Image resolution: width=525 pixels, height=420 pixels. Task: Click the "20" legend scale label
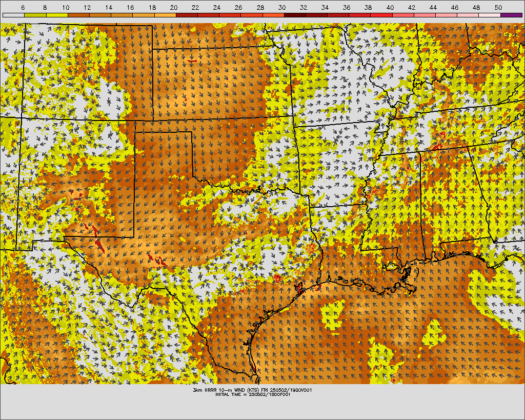173,7
